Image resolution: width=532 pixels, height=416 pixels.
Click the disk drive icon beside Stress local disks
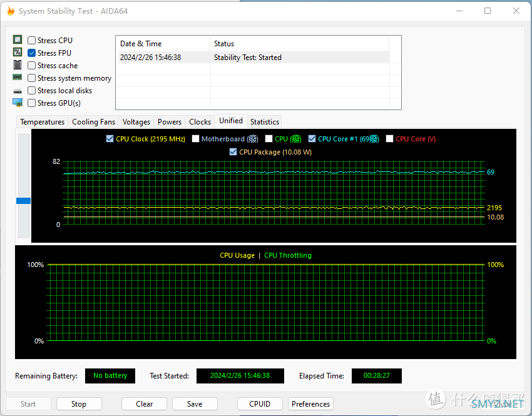(18, 91)
